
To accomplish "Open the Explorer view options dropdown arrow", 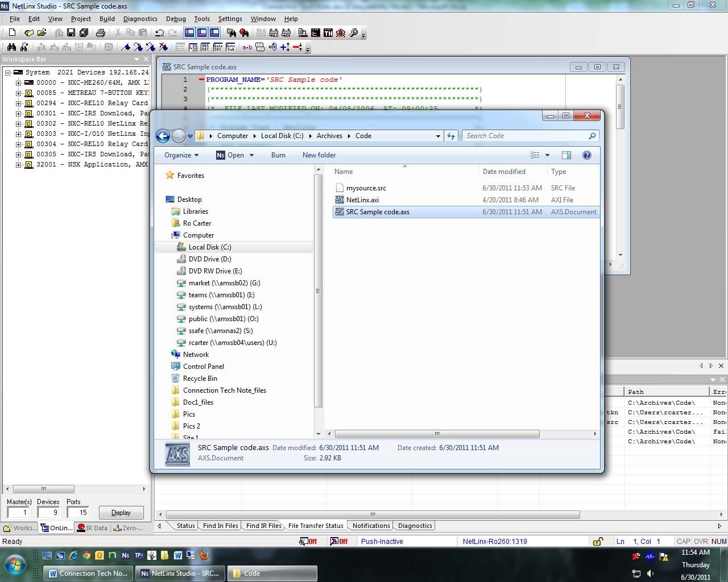I will 548,155.
